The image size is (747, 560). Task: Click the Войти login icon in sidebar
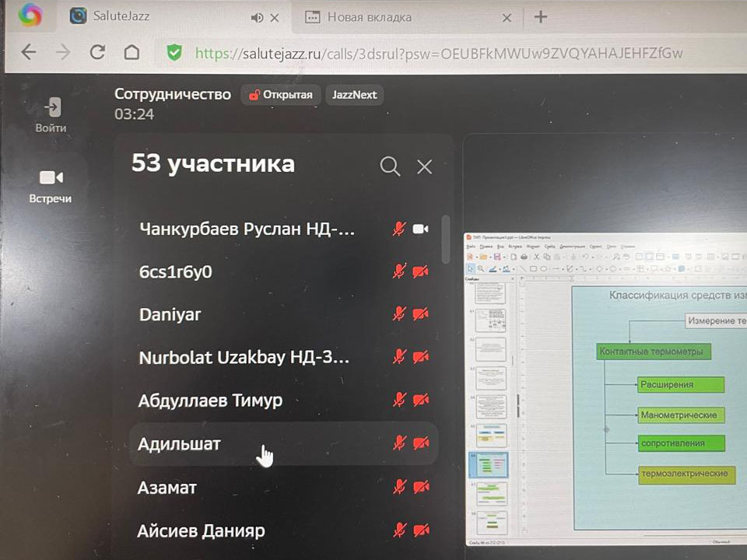51,107
